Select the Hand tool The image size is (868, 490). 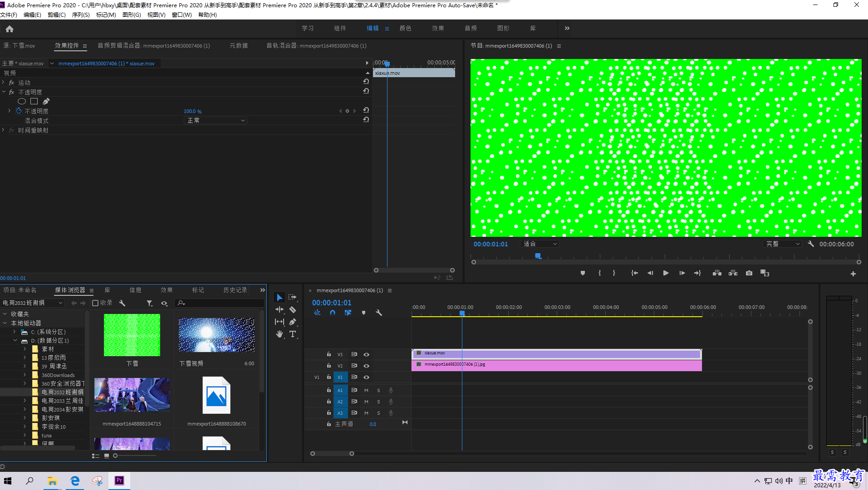coord(280,334)
